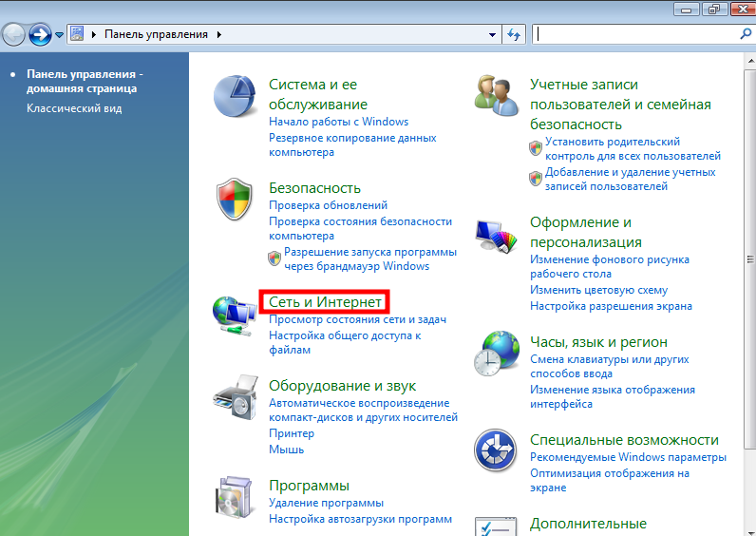Click the Панель управления breadcrumb segment
This screenshot has height=536, width=756.
(x=156, y=35)
